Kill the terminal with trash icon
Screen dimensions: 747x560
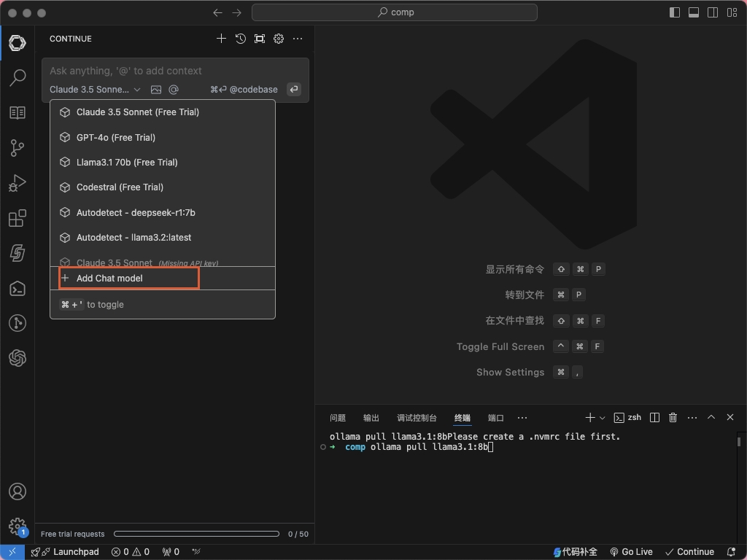point(673,418)
